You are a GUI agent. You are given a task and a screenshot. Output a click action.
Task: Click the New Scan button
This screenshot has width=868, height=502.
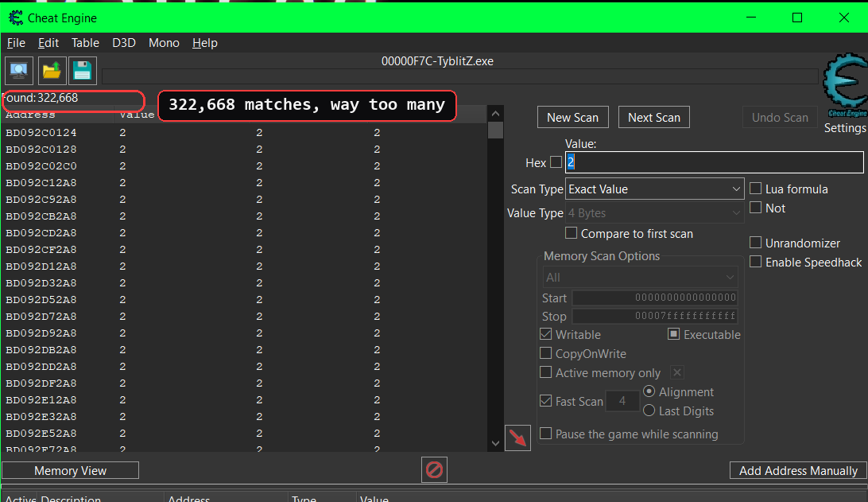pos(573,117)
